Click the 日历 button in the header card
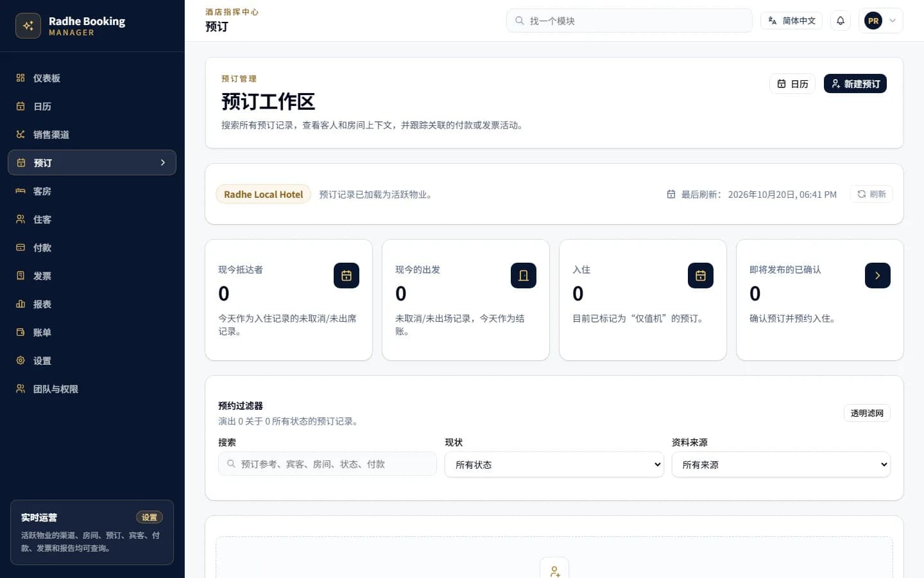 (x=792, y=83)
